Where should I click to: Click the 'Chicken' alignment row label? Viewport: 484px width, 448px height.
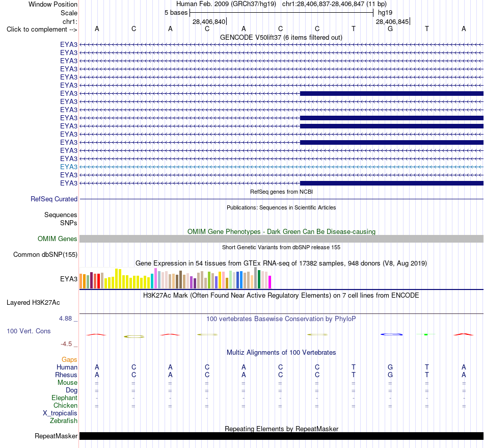pyautogui.click(x=65, y=405)
